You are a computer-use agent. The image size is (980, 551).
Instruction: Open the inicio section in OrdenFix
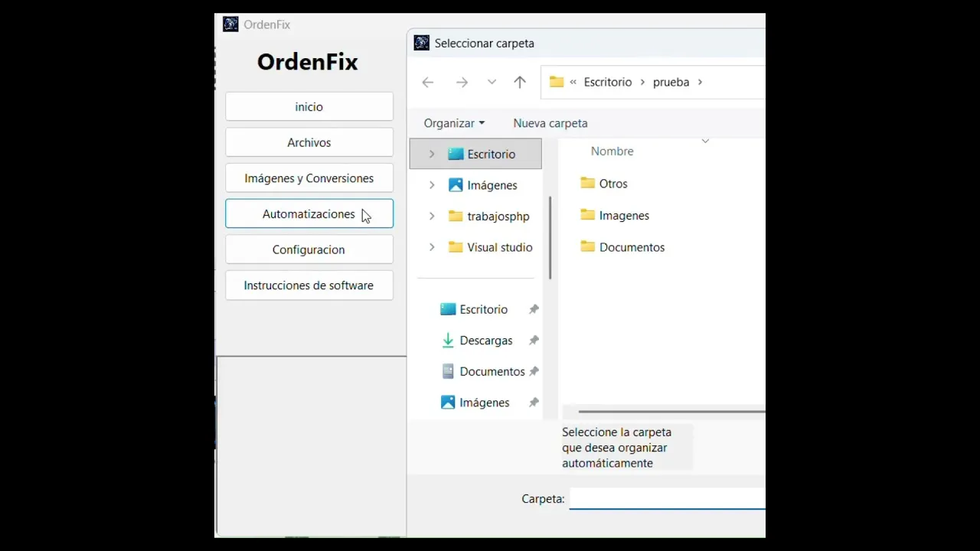tap(309, 106)
